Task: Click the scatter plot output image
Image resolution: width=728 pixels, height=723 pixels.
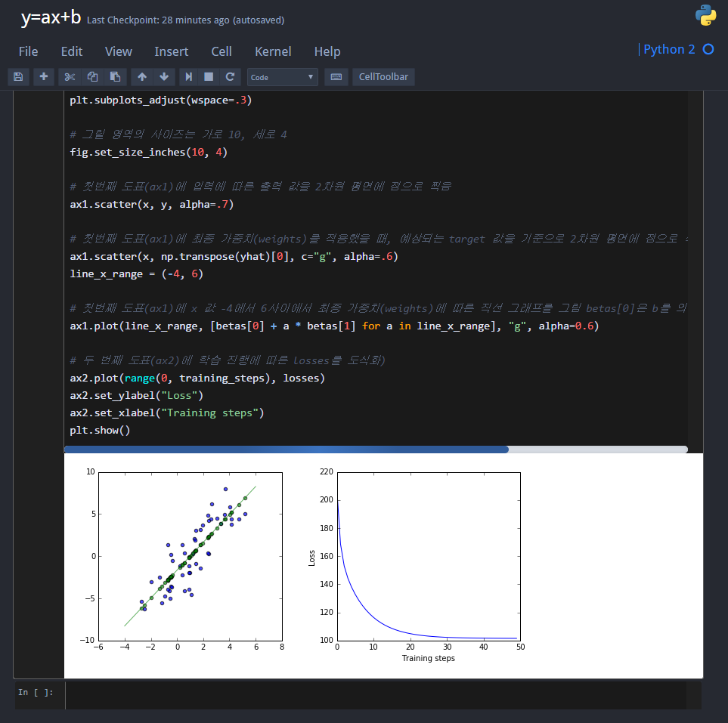Action: [x=184, y=559]
